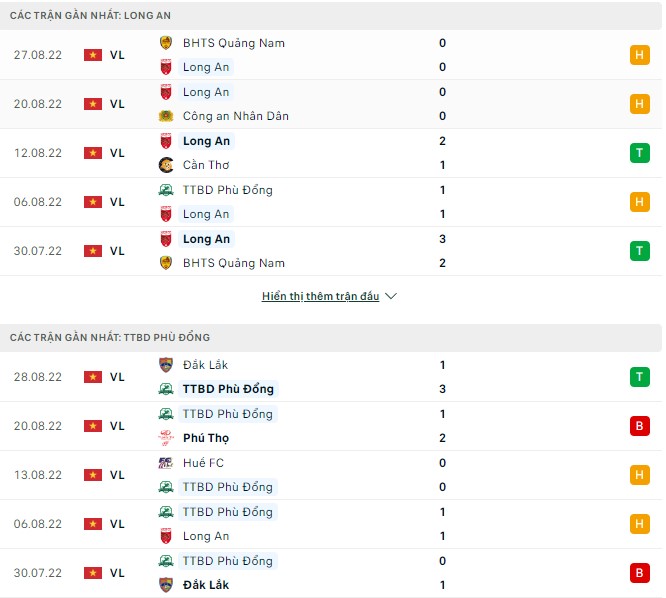
Task: Click the 'Hiển thị thêm trận đấu' link
Action: pos(320,297)
